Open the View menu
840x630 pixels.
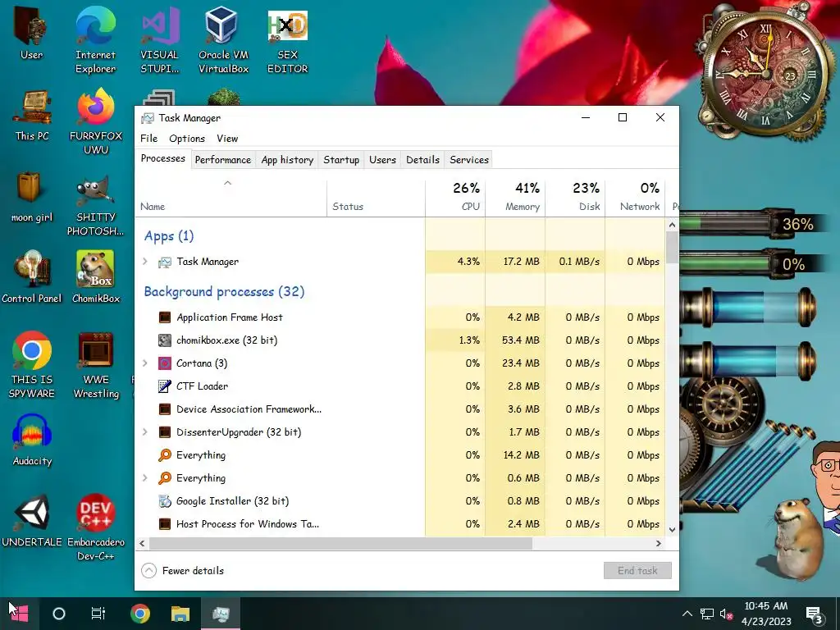point(227,138)
